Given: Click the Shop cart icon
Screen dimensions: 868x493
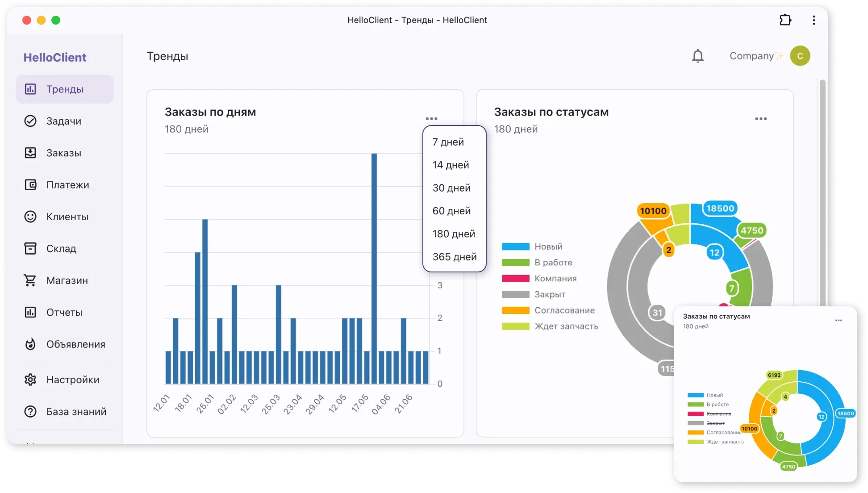Looking at the screenshot, I should (30, 280).
